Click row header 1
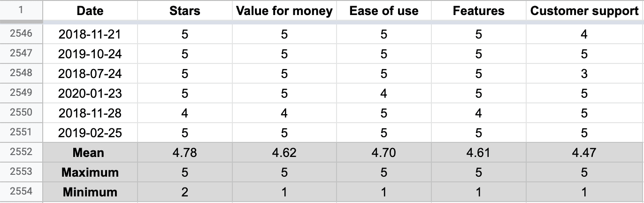 point(21,10)
